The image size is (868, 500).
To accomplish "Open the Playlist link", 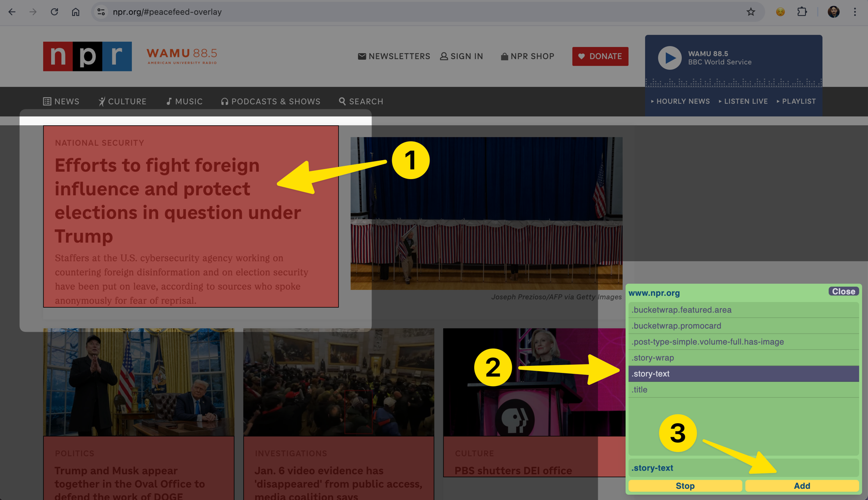I will coord(796,101).
